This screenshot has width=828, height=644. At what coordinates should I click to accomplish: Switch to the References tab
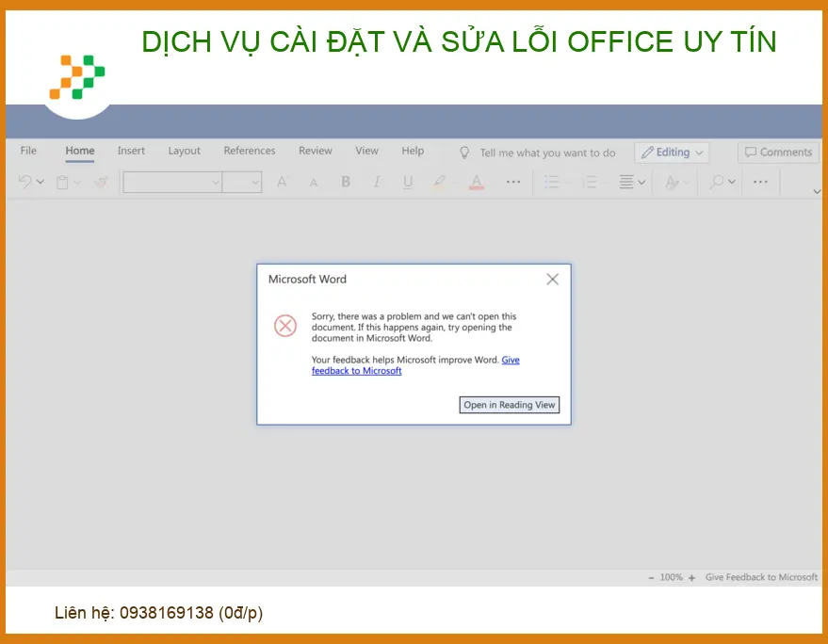tap(250, 151)
